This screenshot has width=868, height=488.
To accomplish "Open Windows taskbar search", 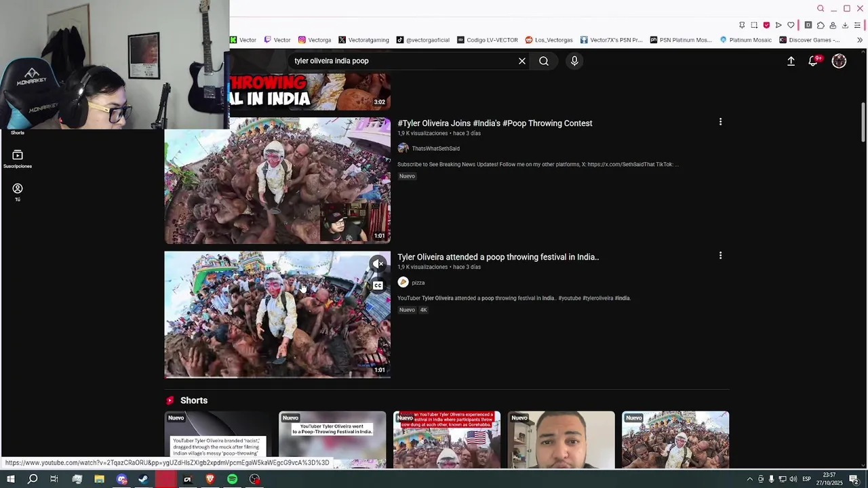I will (33, 479).
